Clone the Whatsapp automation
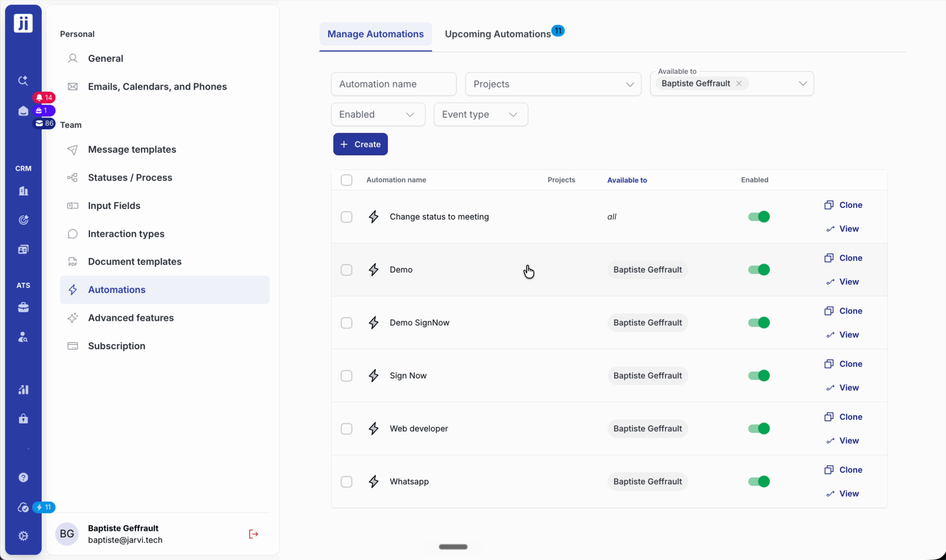This screenshot has height=560, width=946. tap(843, 470)
